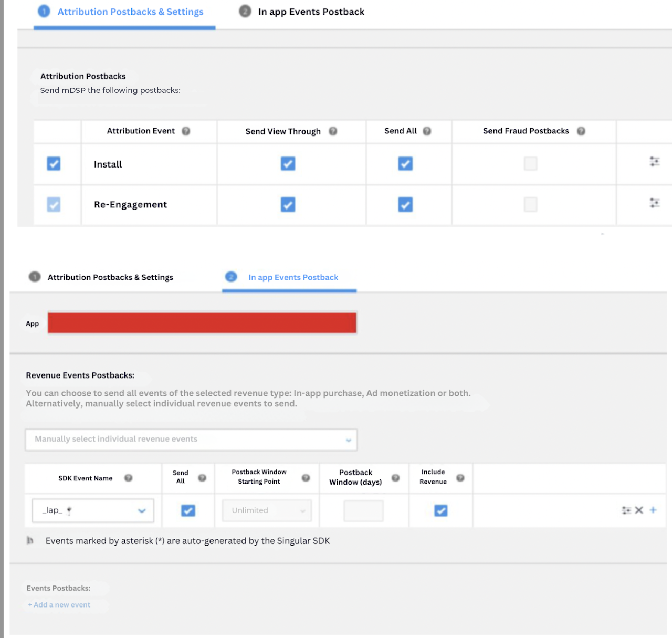672x638 pixels.
Task: Open settings sliders icon for Install row
Action: coord(654,162)
